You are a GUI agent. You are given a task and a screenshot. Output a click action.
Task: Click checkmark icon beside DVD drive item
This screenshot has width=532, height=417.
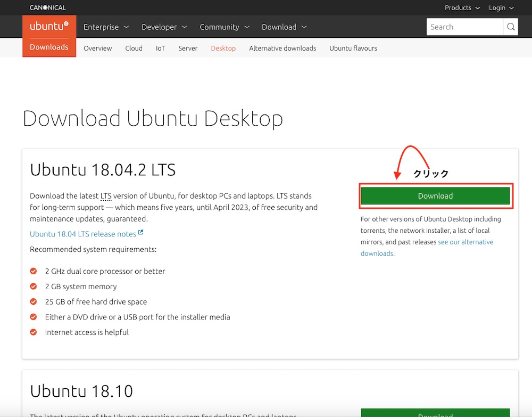(x=33, y=317)
